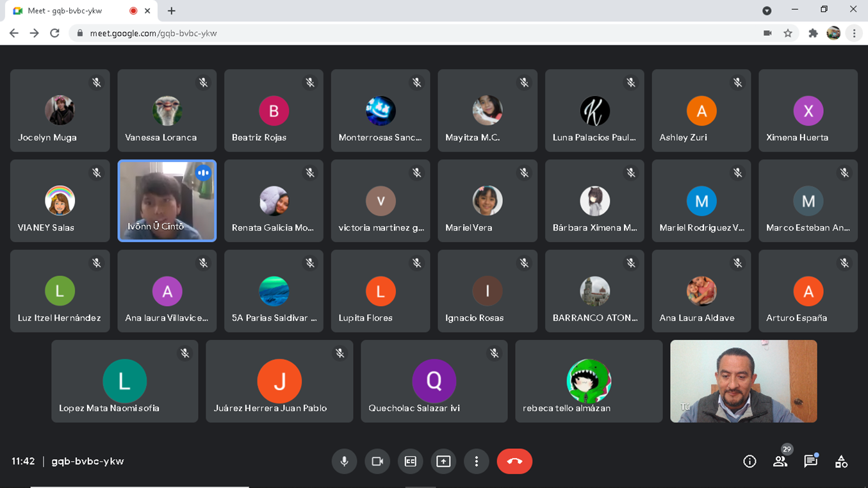Click the muted mic icon on Beatriz Rojas tile
The image size is (868, 488).
tap(310, 83)
